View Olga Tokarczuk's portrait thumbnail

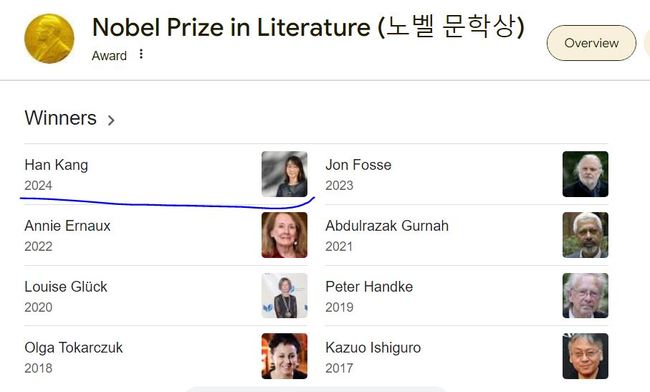pyautogui.click(x=284, y=356)
